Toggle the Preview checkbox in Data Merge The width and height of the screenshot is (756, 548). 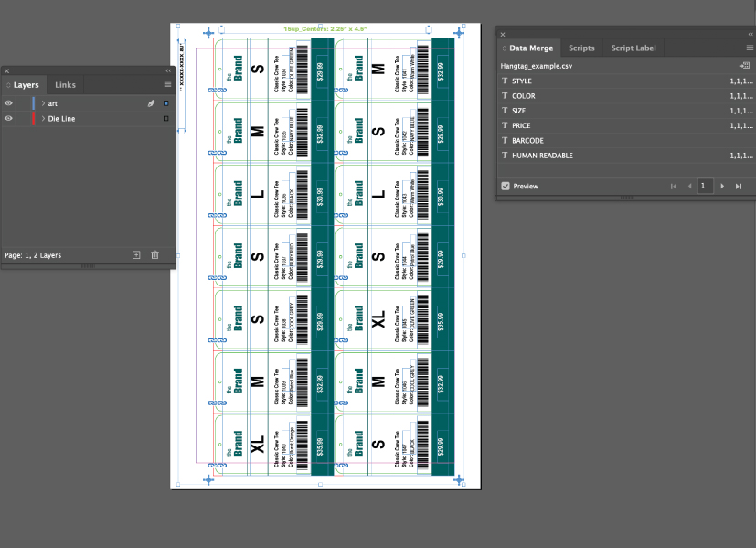tap(506, 186)
